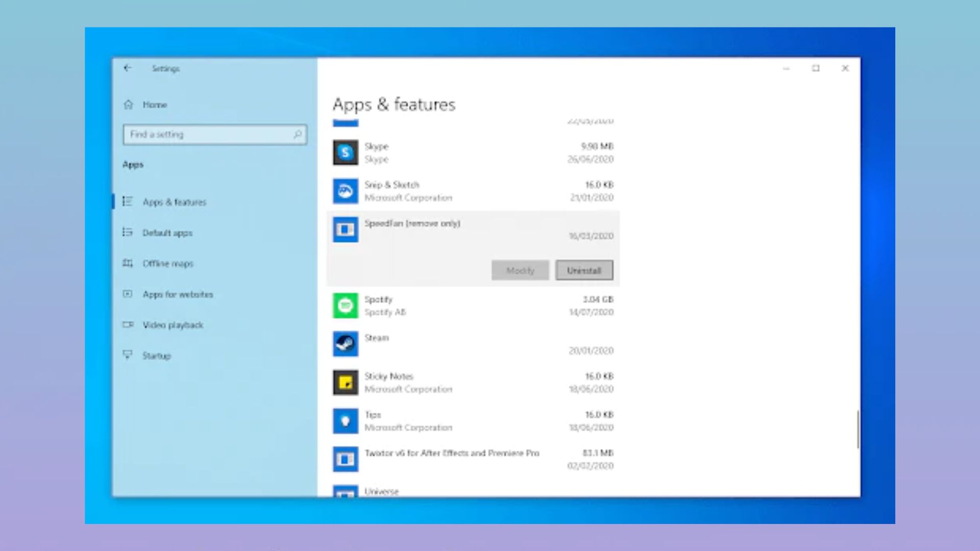
Task: Maximize the Settings window
Action: pos(816,68)
